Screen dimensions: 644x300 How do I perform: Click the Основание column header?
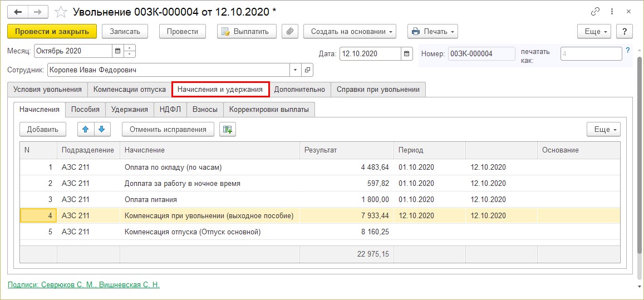pyautogui.click(x=578, y=150)
